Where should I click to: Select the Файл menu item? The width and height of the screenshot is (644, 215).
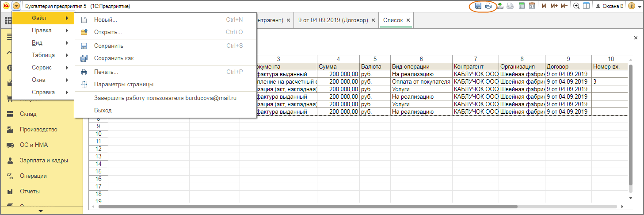point(43,18)
